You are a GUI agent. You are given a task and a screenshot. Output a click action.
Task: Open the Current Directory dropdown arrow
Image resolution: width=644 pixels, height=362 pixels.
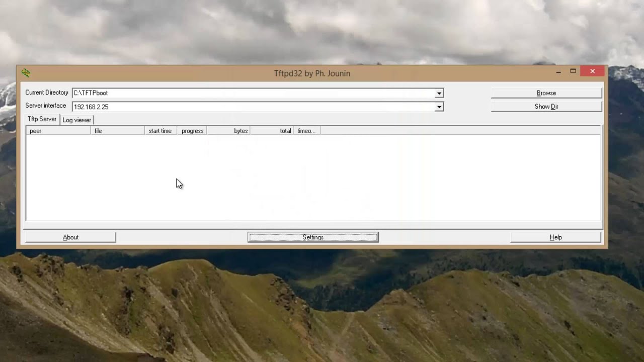(x=439, y=93)
